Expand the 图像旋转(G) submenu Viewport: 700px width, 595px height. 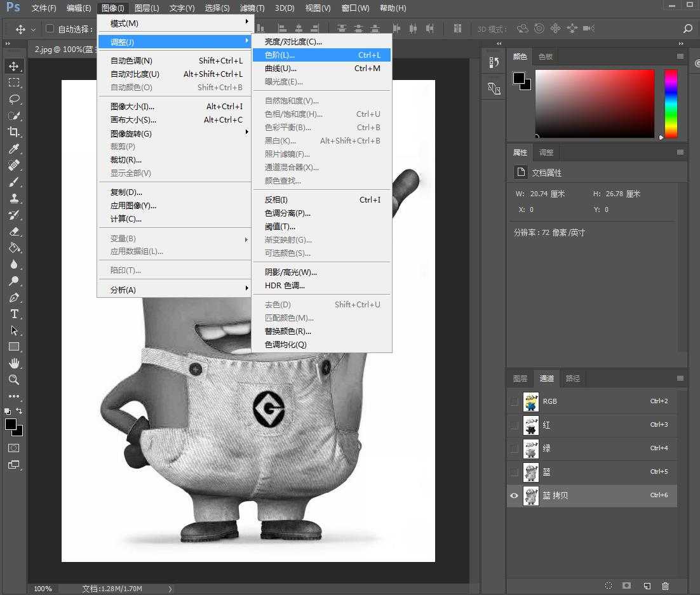175,133
